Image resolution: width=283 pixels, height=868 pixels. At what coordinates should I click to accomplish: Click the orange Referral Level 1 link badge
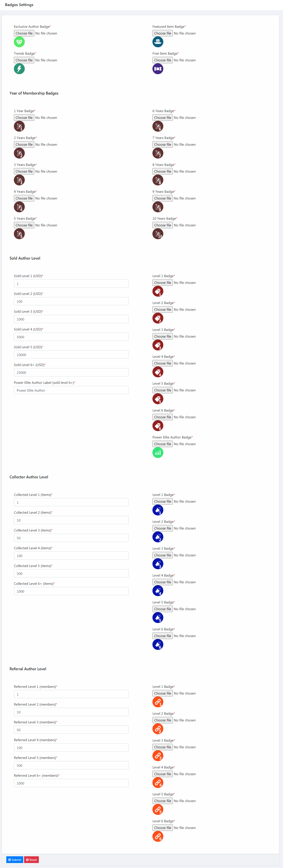158,702
